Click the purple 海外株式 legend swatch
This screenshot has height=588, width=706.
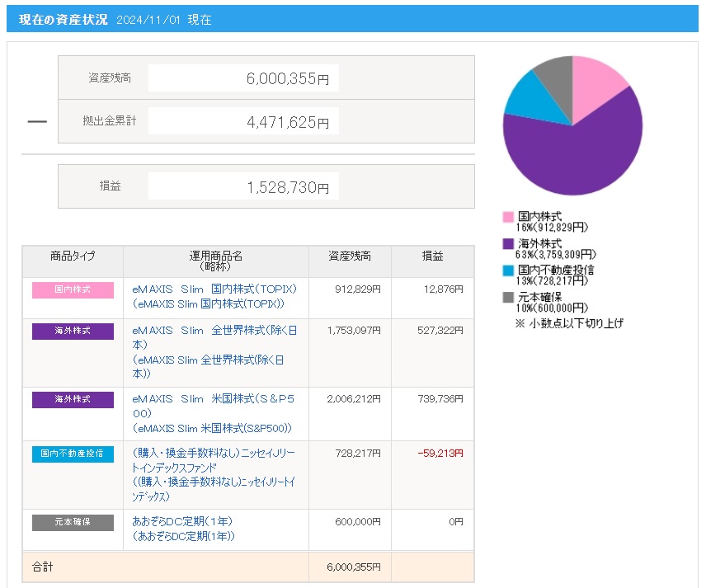tap(508, 244)
